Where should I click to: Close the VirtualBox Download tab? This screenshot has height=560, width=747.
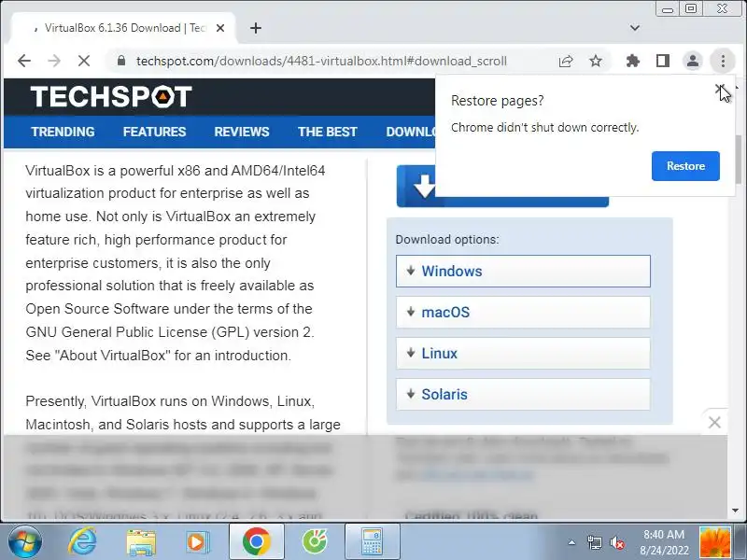220,28
